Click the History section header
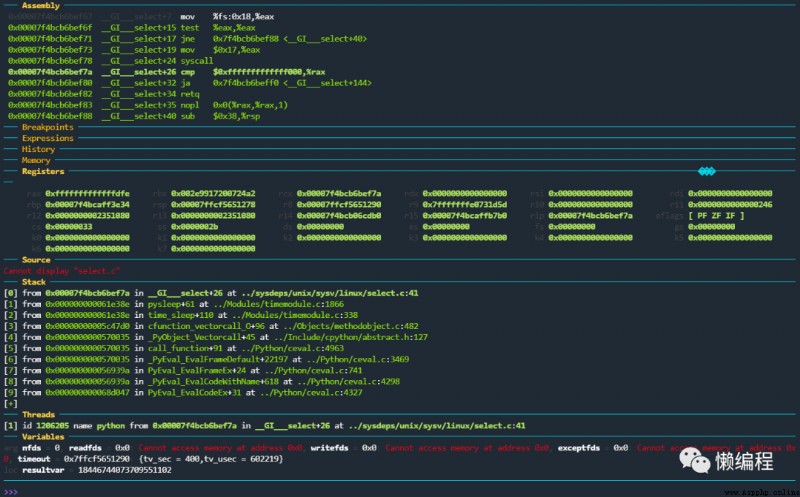This screenshot has width=800, height=497. [38, 150]
